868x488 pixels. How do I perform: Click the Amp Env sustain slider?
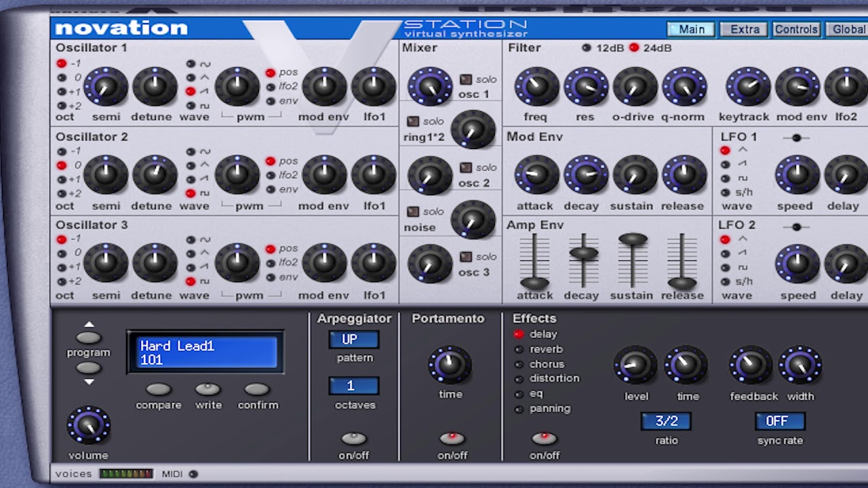tap(633, 239)
